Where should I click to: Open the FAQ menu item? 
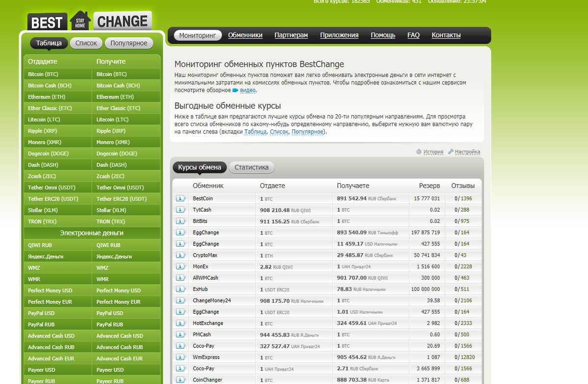[414, 35]
